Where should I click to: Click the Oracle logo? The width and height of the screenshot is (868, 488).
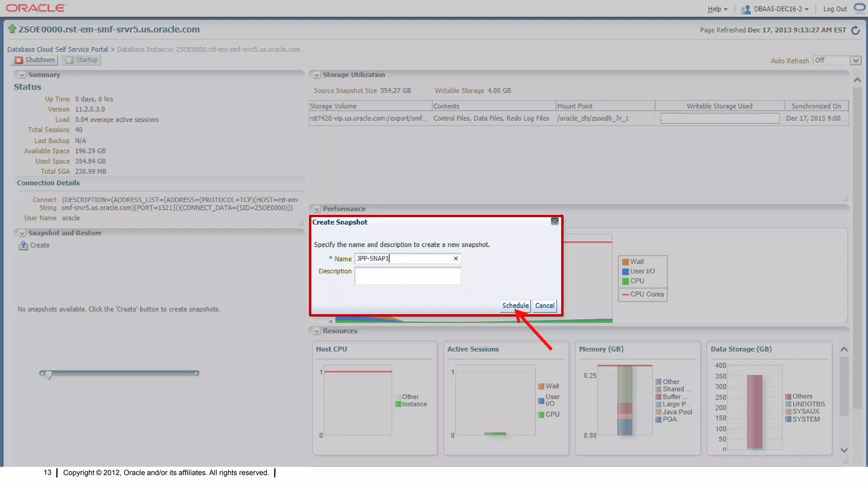[36, 8]
